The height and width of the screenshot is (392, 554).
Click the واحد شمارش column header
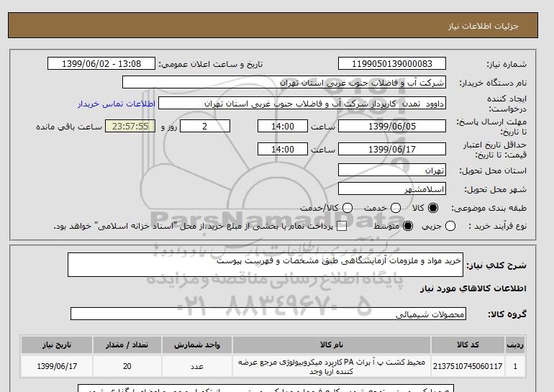[197, 345]
